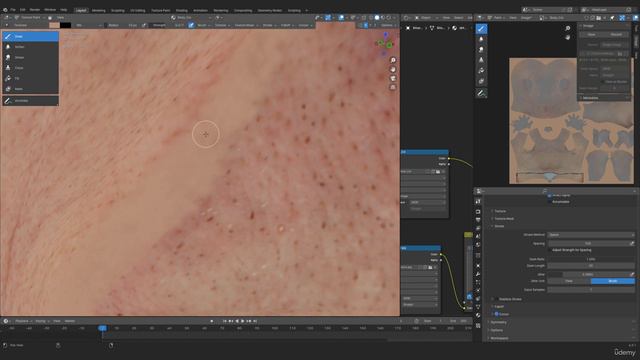640x360 pixels.
Task: Expand the Options panel in Properties
Action: pos(497,330)
